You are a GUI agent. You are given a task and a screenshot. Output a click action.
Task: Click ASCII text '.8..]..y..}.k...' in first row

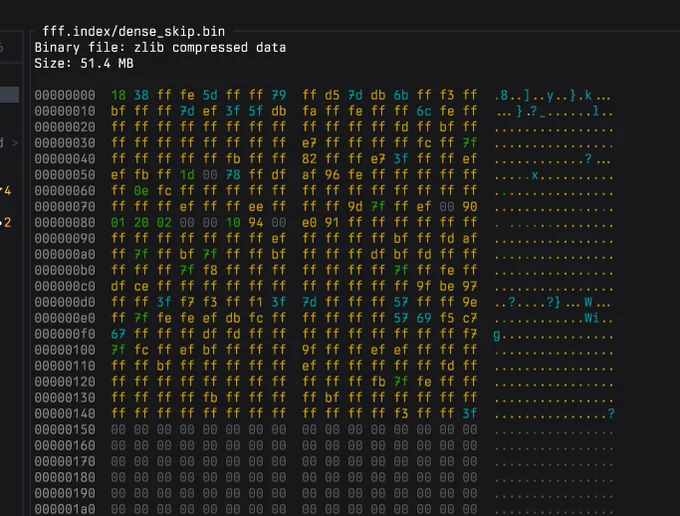pos(552,96)
